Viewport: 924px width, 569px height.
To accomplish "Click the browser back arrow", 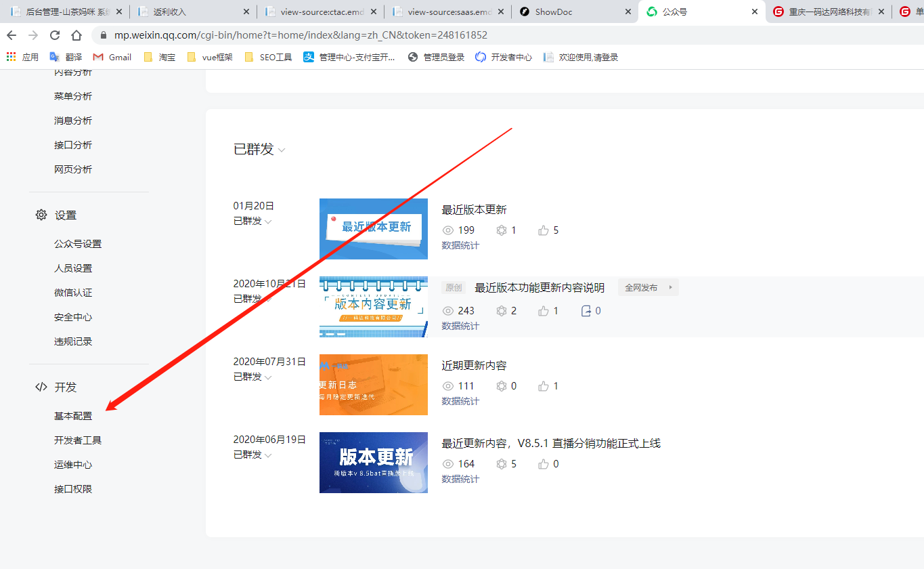I will (x=12, y=35).
